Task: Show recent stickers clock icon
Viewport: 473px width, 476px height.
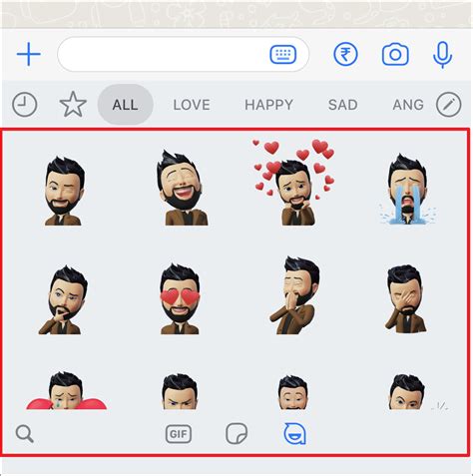Action: 25,105
